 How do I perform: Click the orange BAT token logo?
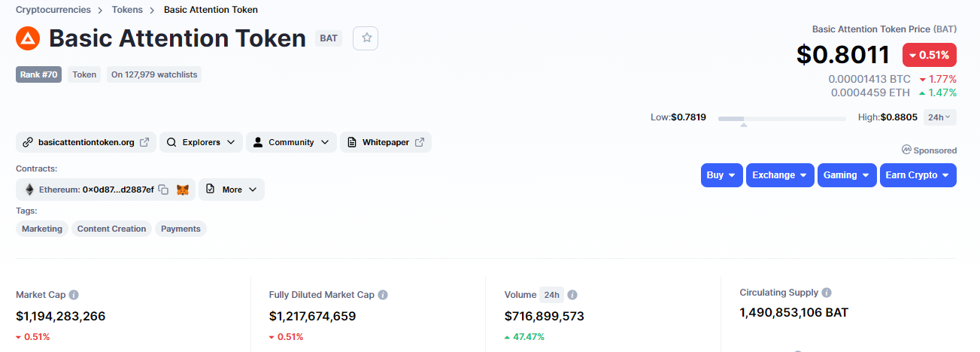28,38
